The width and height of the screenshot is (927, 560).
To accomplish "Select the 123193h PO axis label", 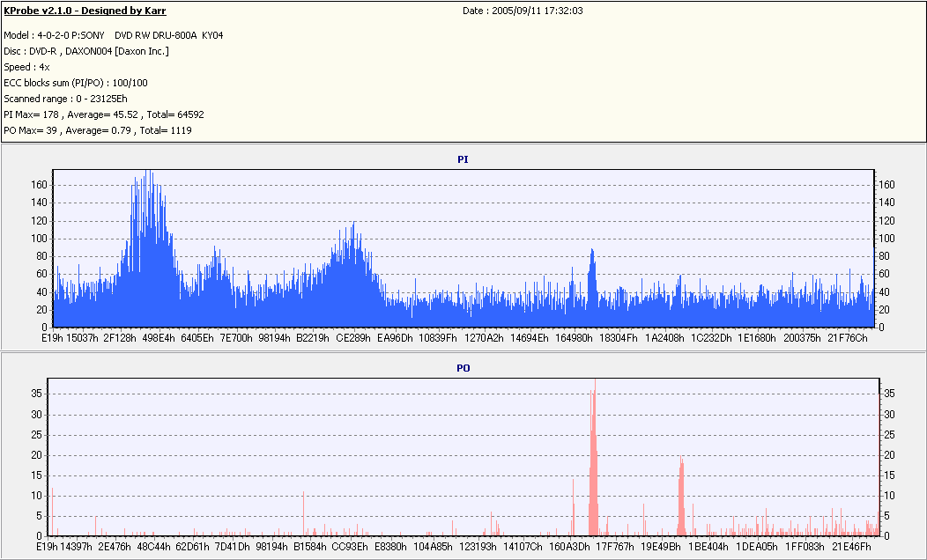I will point(478,547).
